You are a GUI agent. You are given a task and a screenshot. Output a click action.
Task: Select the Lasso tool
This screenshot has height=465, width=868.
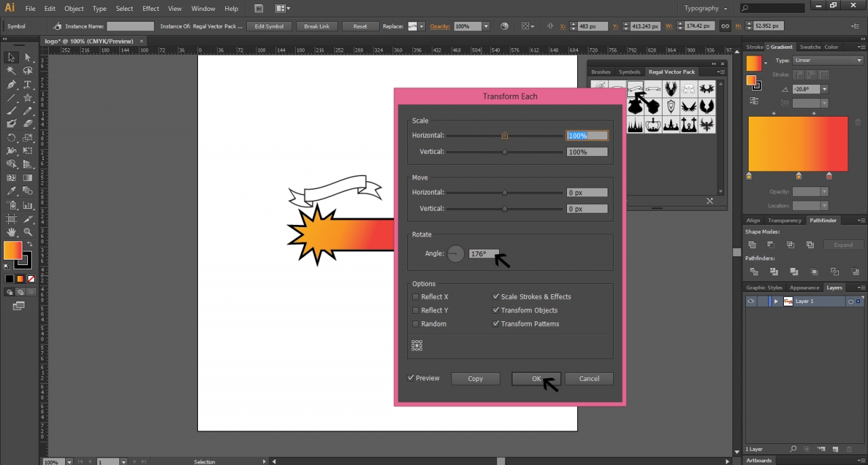28,71
